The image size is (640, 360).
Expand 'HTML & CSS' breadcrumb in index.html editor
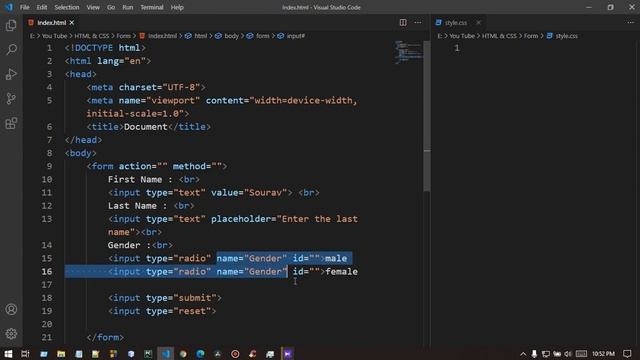91,36
